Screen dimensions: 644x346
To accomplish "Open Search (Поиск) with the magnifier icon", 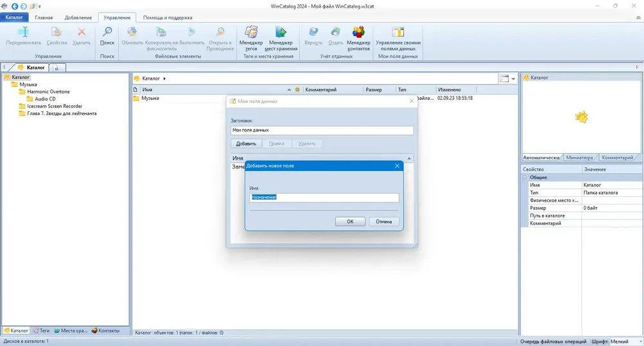I will (x=107, y=32).
